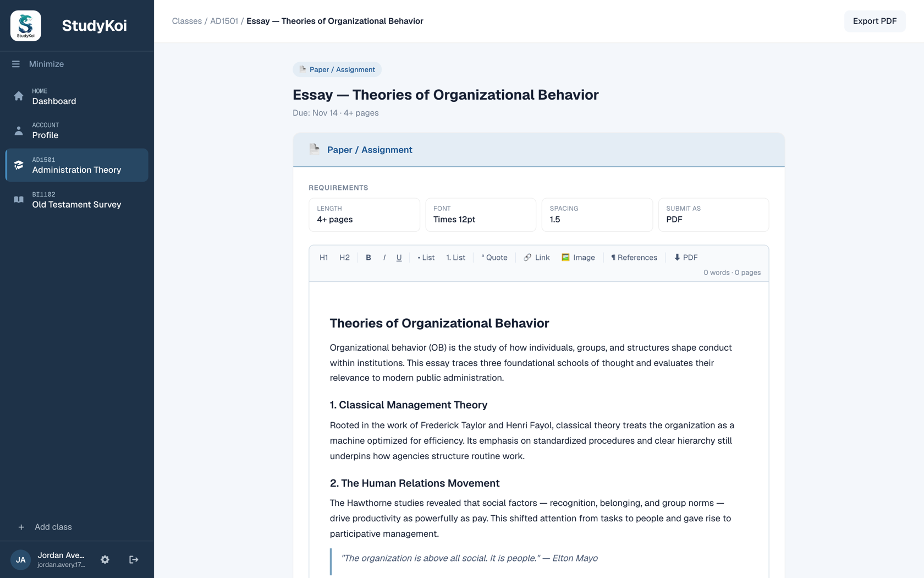
Task: Click the JA user avatar
Action: click(x=21, y=560)
